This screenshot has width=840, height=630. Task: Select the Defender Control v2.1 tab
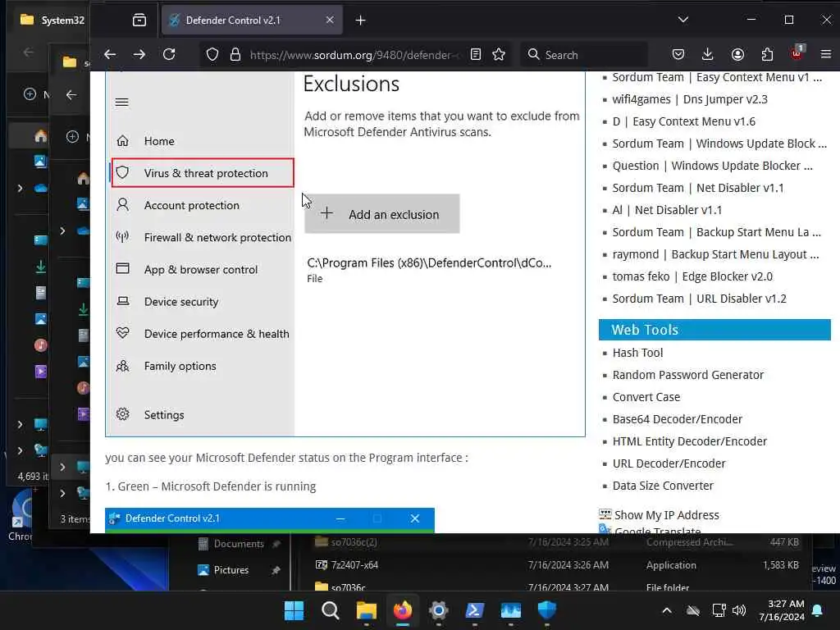tap(252, 21)
